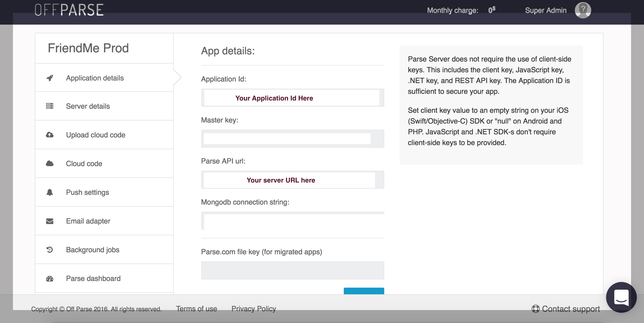Image resolution: width=644 pixels, height=323 pixels.
Task: Go to Upload cloud code
Action: (x=96, y=135)
